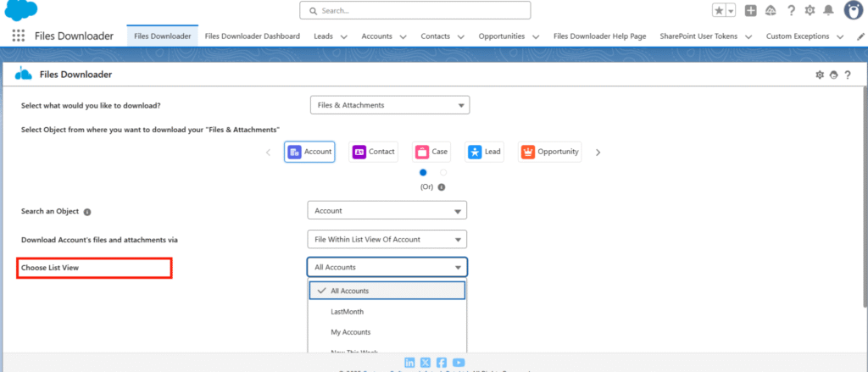The width and height of the screenshot is (868, 372).
Task: Open the Contacts tab
Action: click(436, 36)
